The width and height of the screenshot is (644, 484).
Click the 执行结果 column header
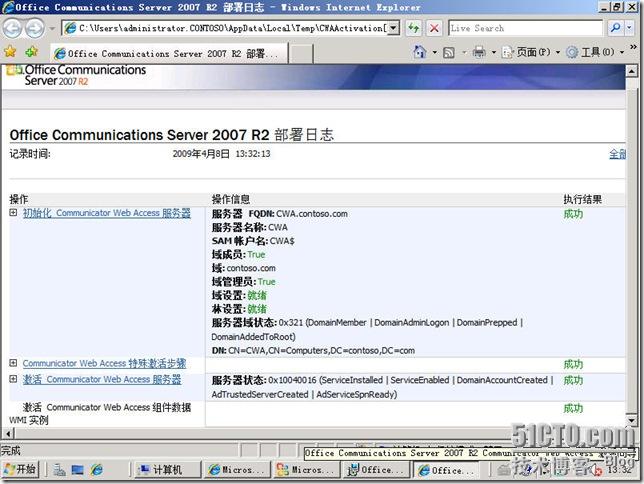click(582, 199)
